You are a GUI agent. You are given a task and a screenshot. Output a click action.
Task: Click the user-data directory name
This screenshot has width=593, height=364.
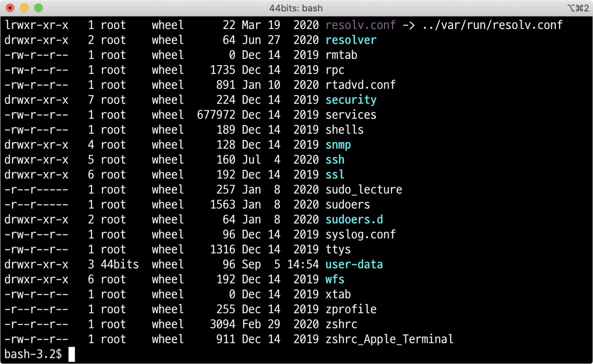[x=354, y=265]
